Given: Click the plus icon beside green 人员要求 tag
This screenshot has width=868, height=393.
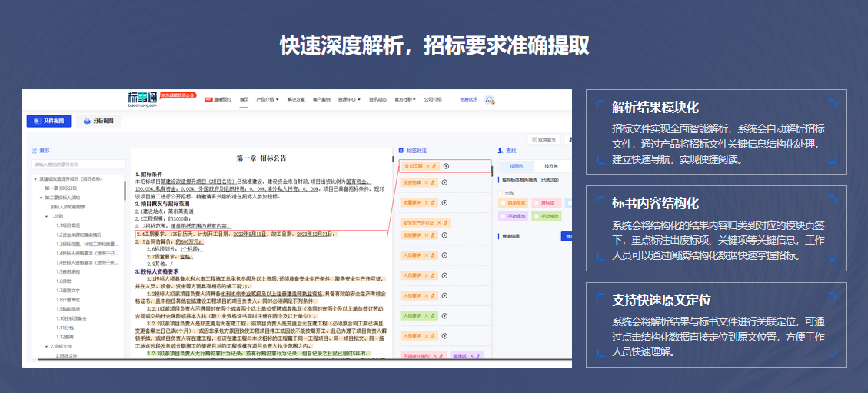Looking at the screenshot, I should click(x=444, y=315).
